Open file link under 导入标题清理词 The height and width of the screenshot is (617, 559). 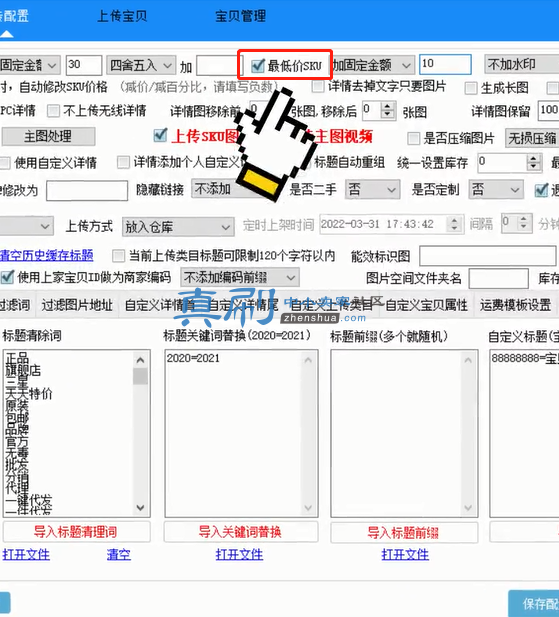point(26,555)
